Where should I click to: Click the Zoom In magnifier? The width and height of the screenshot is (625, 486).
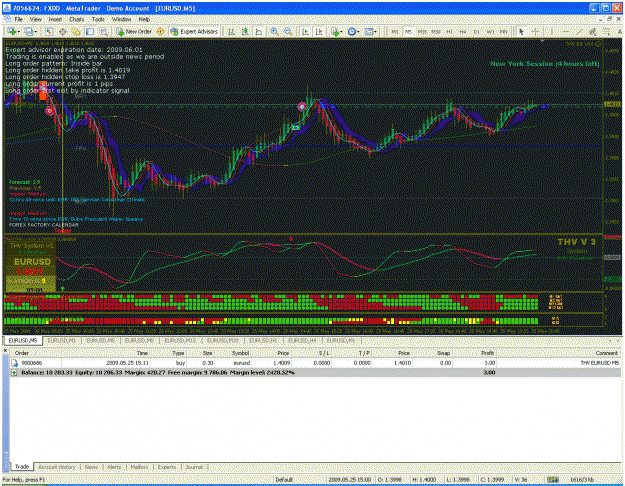(x=274, y=31)
